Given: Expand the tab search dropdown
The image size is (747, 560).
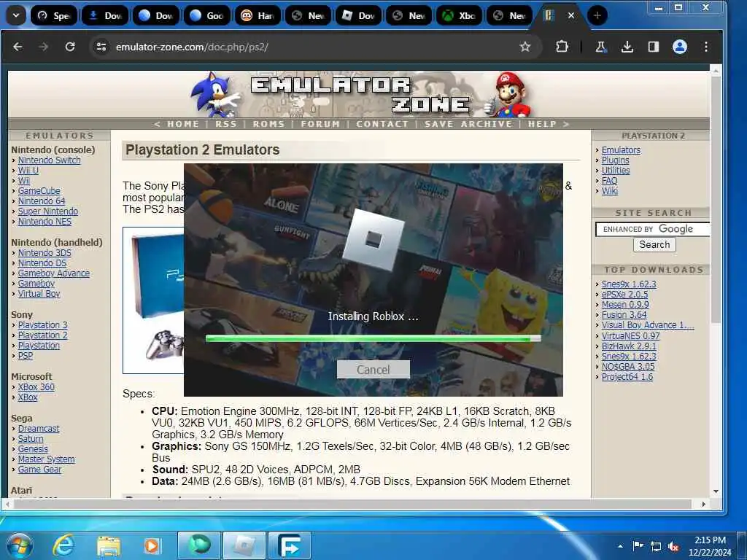Looking at the screenshot, I should (x=16, y=16).
